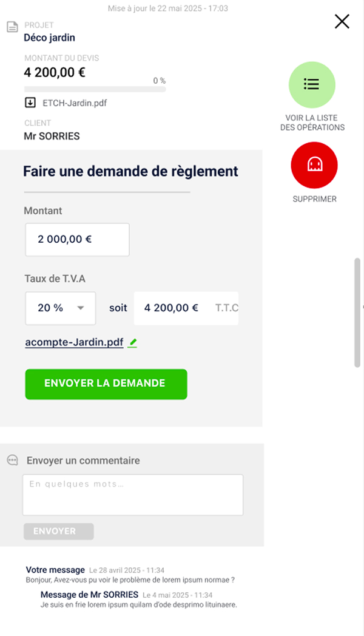Click the Montant input field

pos(77,239)
